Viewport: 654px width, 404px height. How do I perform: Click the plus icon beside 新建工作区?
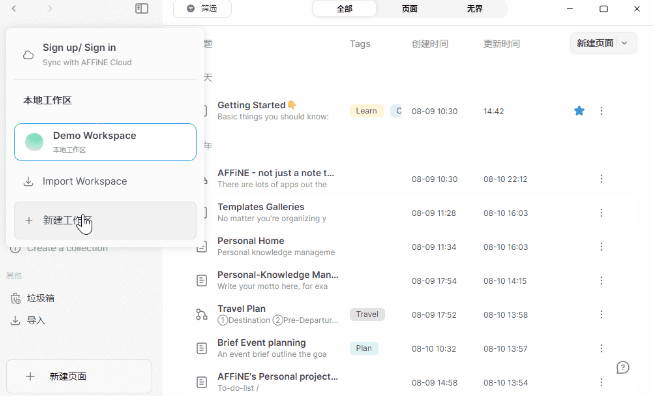click(x=29, y=221)
